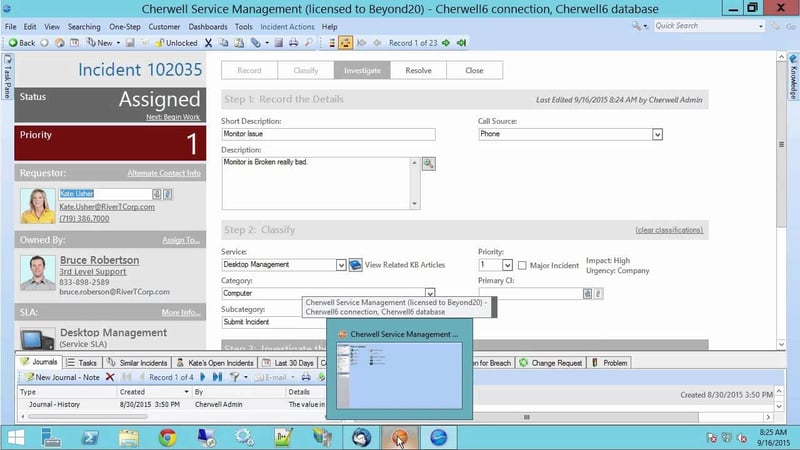
Task: Click the Resolve phase button
Action: (x=418, y=71)
